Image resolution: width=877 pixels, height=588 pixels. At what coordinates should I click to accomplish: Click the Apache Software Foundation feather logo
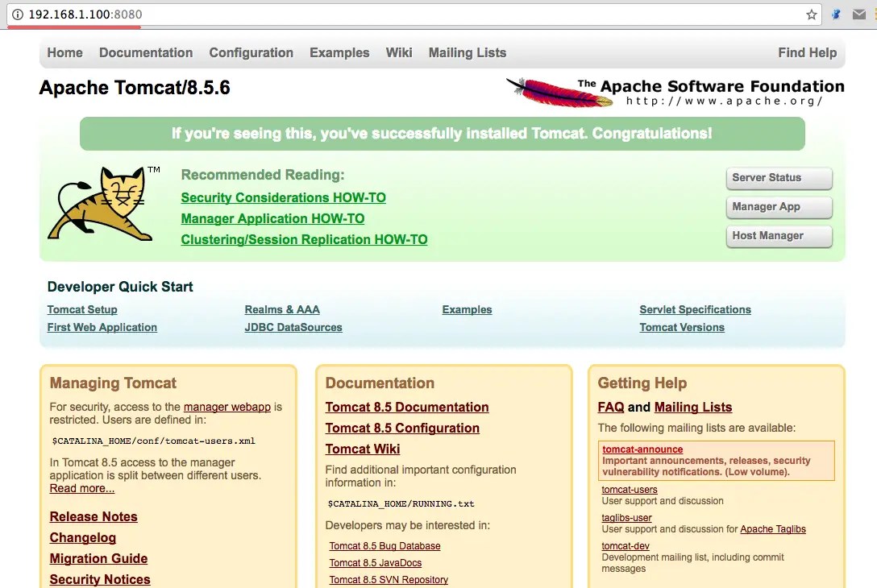tap(556, 89)
